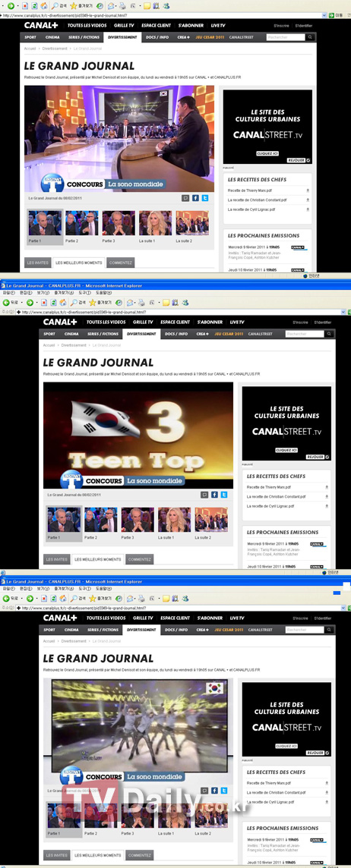
Task: Open La recette de Cyril Lignac.pdf, studio-scene window
Action: [251, 209]
